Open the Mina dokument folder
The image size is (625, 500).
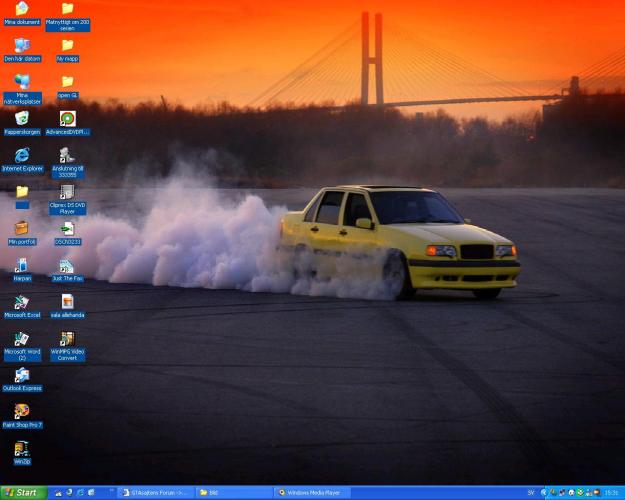coord(21,9)
